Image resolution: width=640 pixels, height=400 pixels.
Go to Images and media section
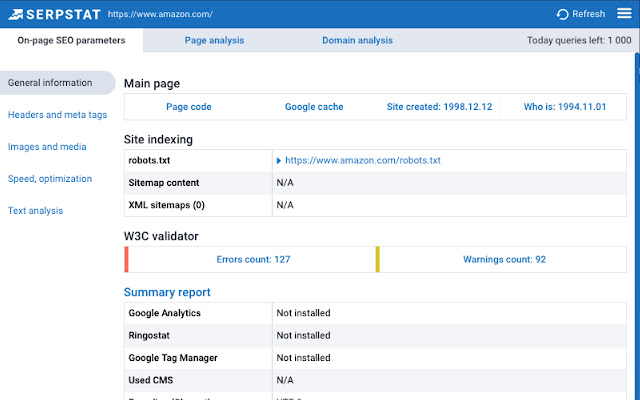(x=47, y=147)
